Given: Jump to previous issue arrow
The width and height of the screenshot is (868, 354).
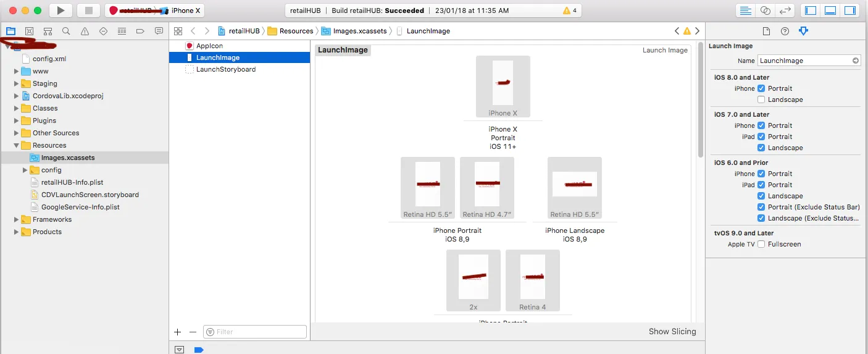Looking at the screenshot, I should (x=677, y=31).
